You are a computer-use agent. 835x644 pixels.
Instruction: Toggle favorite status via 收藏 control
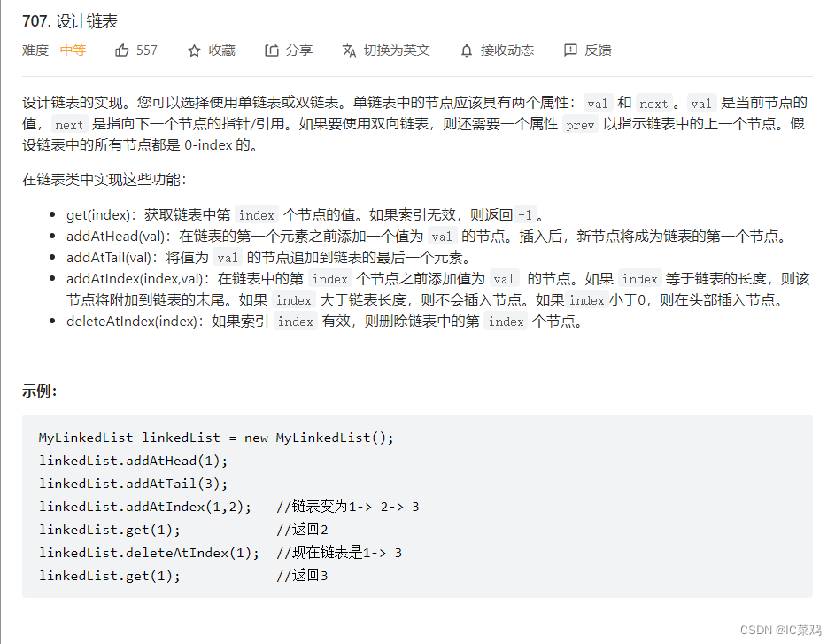pyautogui.click(x=212, y=50)
